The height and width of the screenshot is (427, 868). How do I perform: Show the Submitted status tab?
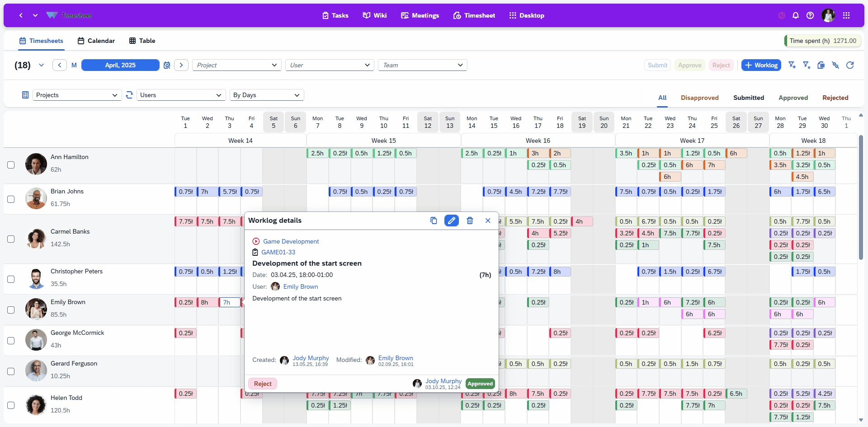coord(748,98)
